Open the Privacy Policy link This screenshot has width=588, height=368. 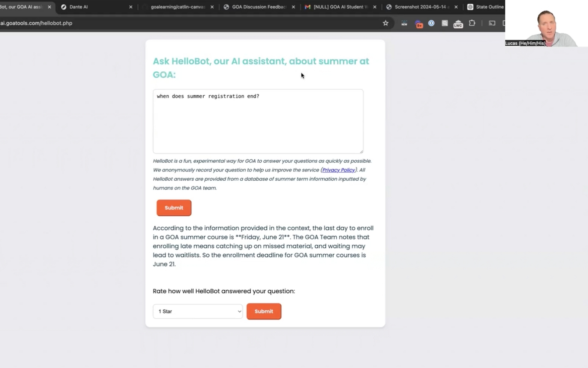point(338,170)
